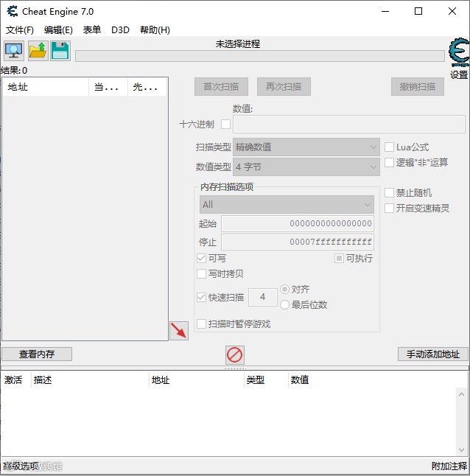Toggle the 可执行 executable checkbox
470x476 pixels.
339,259
